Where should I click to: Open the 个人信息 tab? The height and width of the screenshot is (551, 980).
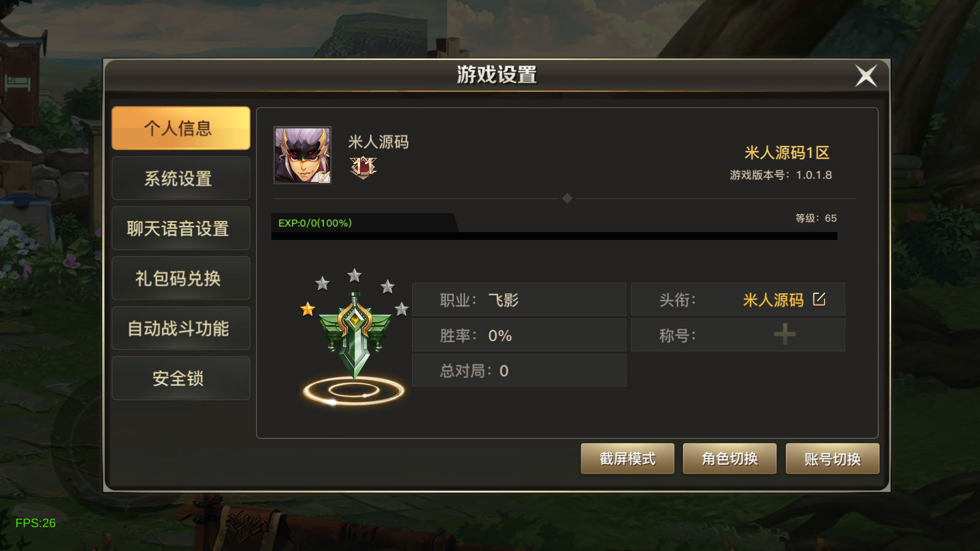point(181,128)
